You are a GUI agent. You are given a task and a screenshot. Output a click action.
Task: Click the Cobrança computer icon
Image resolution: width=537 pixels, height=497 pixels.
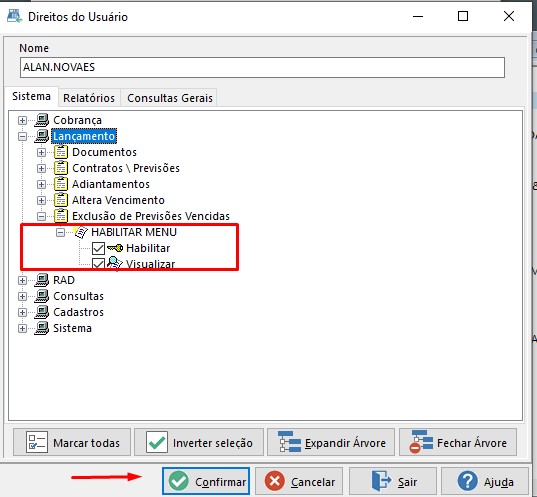point(41,120)
